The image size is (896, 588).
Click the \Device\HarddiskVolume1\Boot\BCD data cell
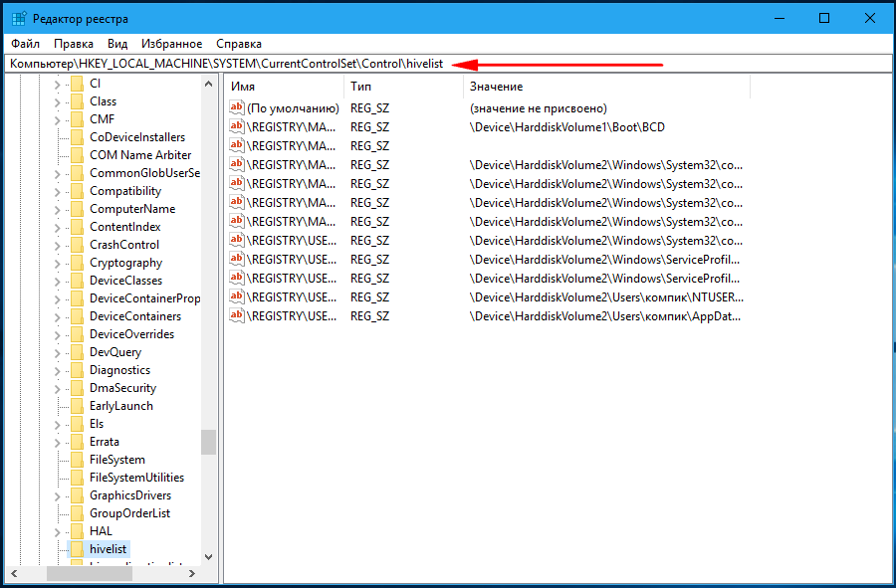(566, 127)
